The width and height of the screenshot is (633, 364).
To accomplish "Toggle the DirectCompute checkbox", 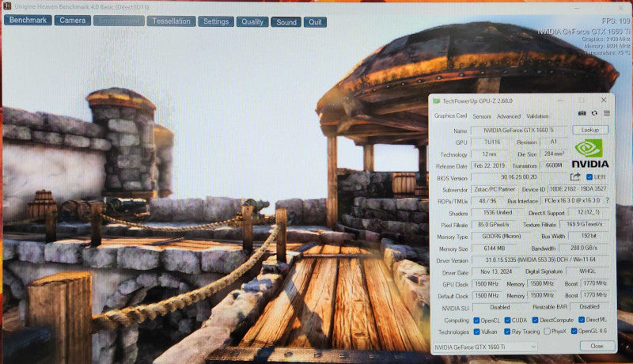I will 536,320.
